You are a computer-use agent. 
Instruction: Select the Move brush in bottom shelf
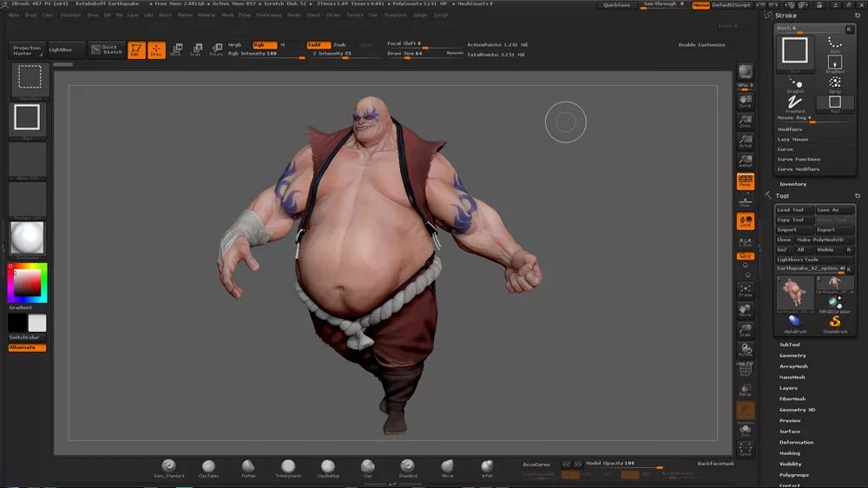(447, 468)
